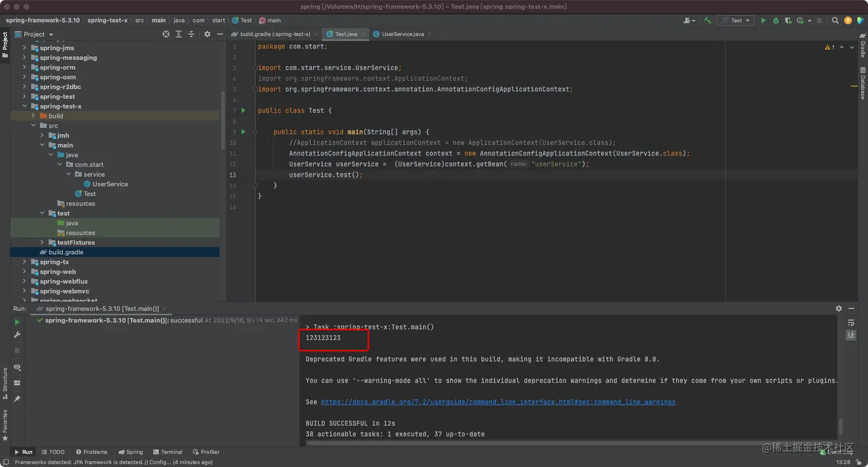Viewport: 868px width, 467px height.
Task: Start the Profiler run icon in the toolbar
Action: click(x=800, y=21)
